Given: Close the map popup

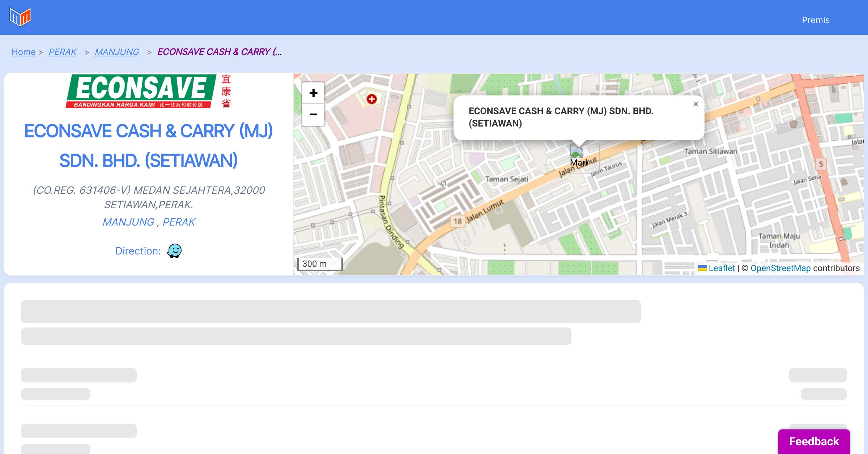Looking at the screenshot, I should [695, 104].
